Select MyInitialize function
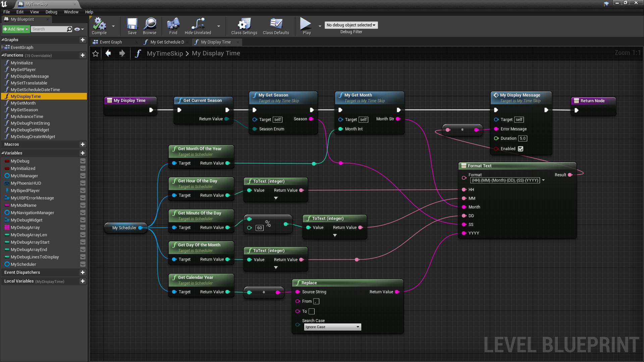The height and width of the screenshot is (362, 644). [22, 63]
